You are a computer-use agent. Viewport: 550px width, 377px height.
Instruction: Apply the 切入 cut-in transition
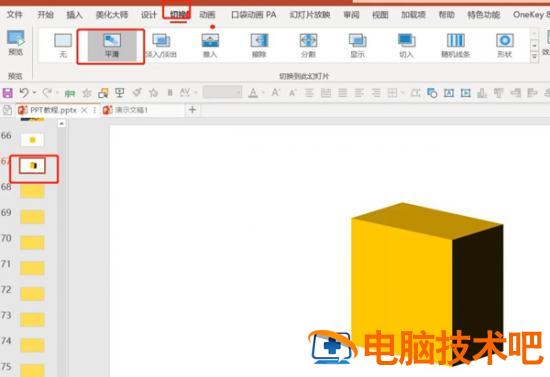(x=407, y=46)
